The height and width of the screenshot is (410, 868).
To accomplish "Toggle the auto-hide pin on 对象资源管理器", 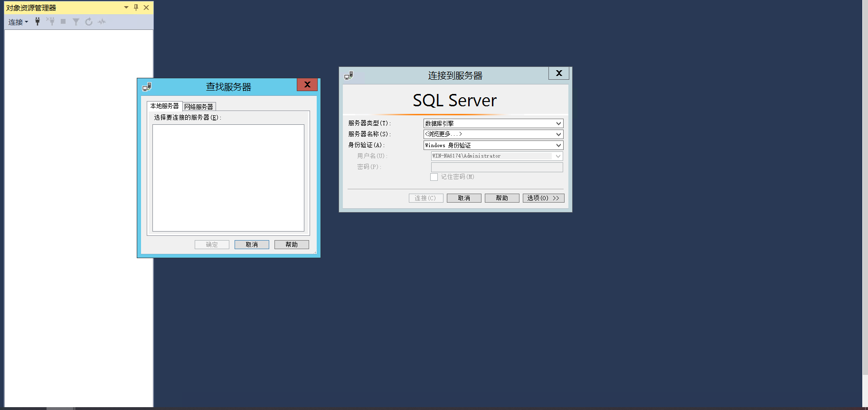I will [136, 8].
